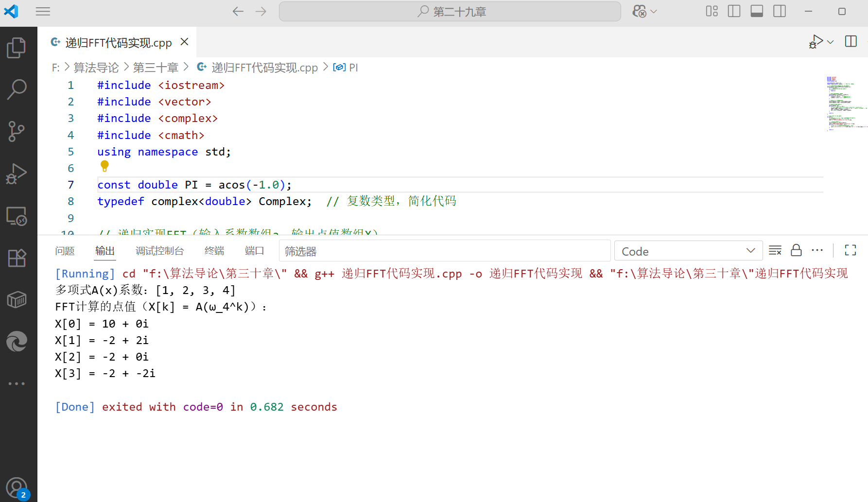Screen dimensions: 868x502
Task: Open the Accounts menu with badge 2
Action: point(17,488)
